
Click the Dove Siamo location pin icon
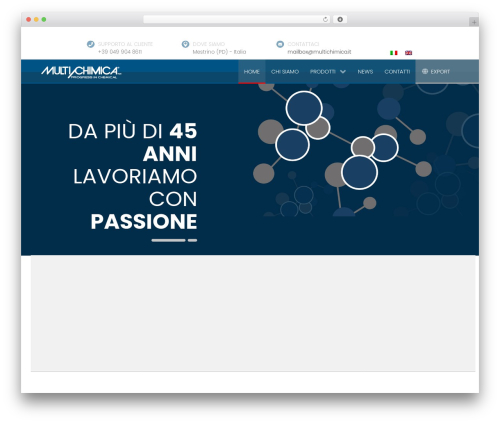[185, 44]
